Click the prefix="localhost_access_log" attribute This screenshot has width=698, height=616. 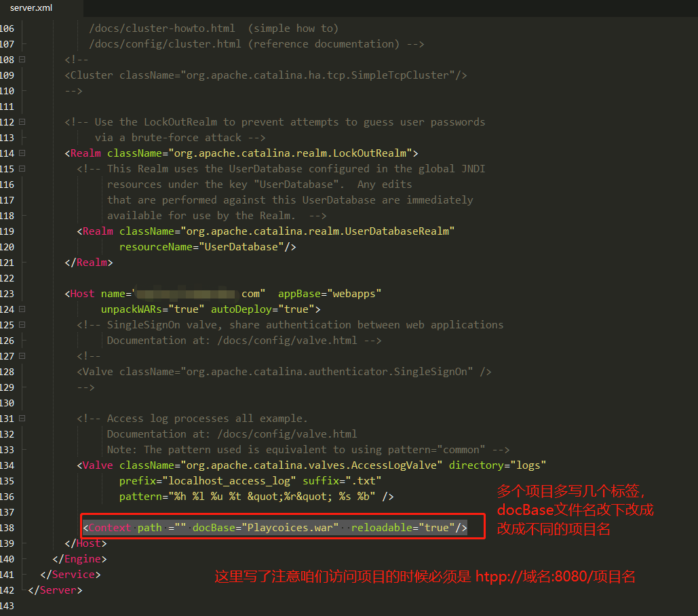tap(208, 481)
